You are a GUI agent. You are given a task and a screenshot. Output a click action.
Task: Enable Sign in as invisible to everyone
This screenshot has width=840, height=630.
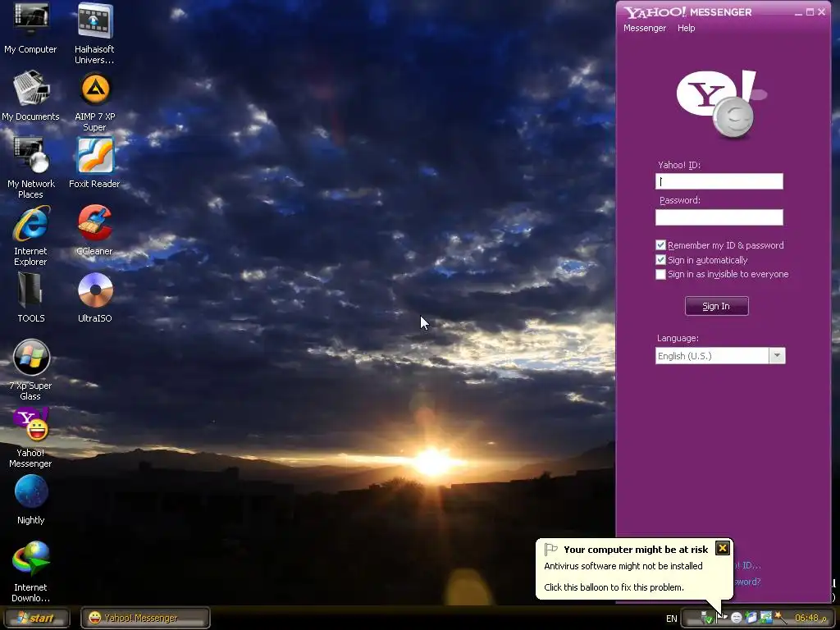coord(660,274)
